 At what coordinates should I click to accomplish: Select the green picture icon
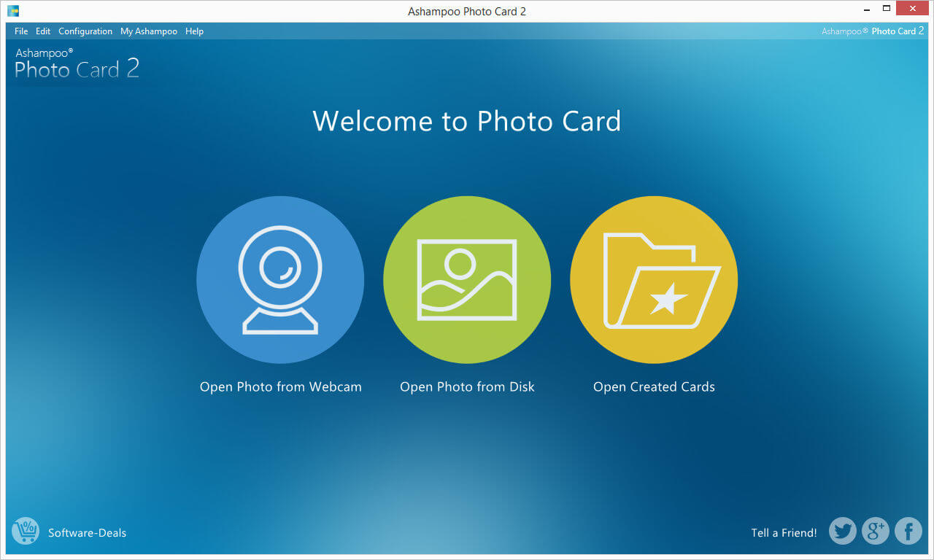point(467,279)
